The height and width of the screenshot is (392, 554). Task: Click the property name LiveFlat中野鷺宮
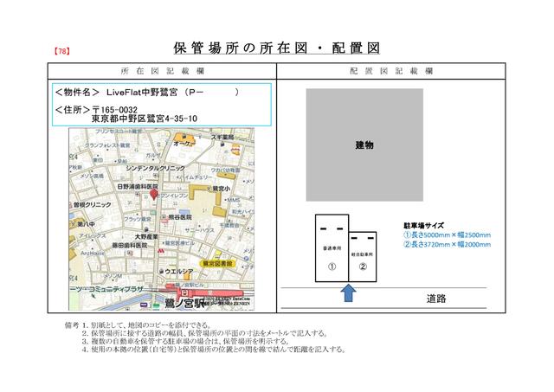point(142,93)
